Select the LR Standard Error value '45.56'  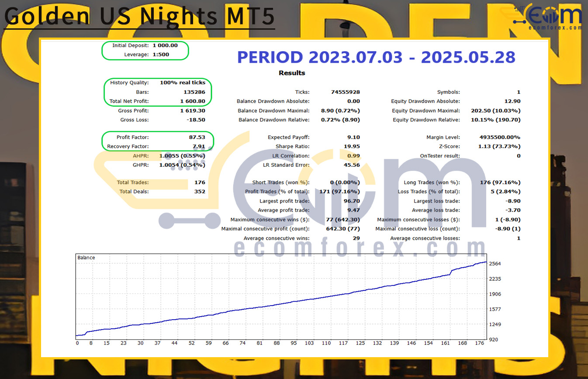(352, 165)
